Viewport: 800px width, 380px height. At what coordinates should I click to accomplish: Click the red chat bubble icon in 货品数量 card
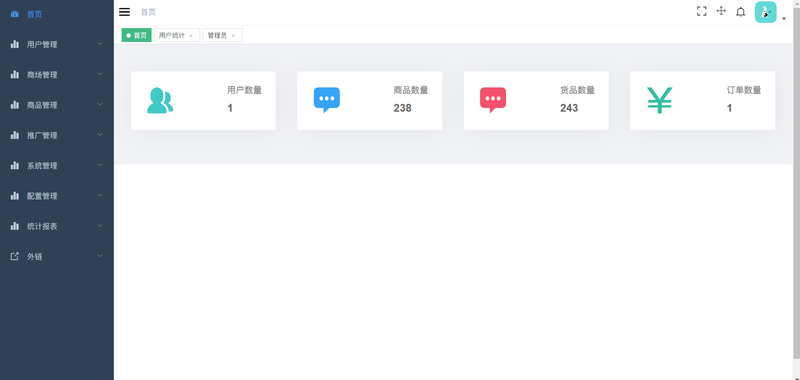click(x=493, y=100)
